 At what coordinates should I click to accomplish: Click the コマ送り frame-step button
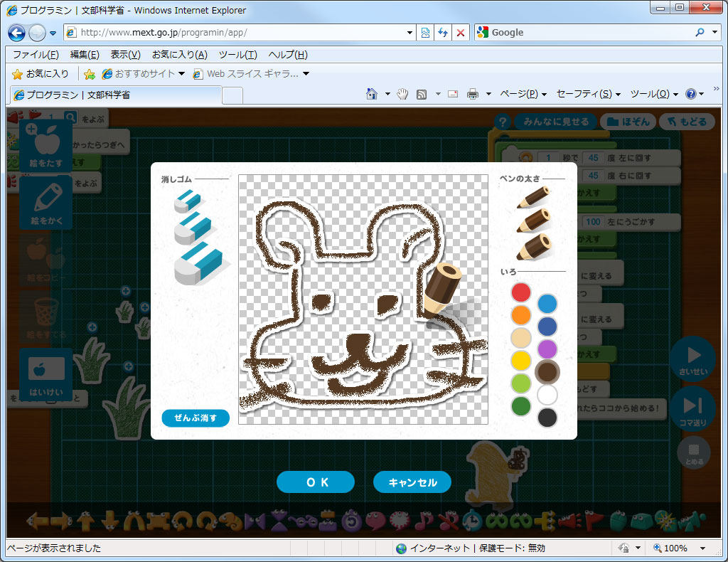[x=692, y=409]
